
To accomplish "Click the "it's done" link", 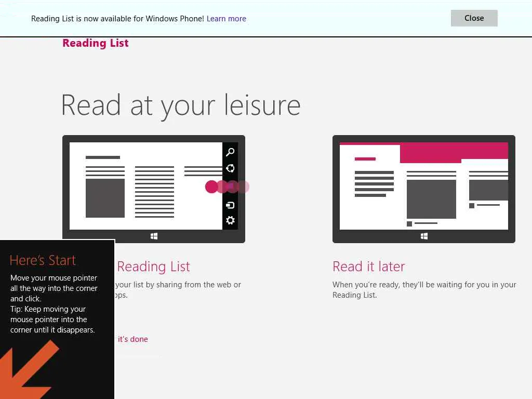I will coord(132,339).
